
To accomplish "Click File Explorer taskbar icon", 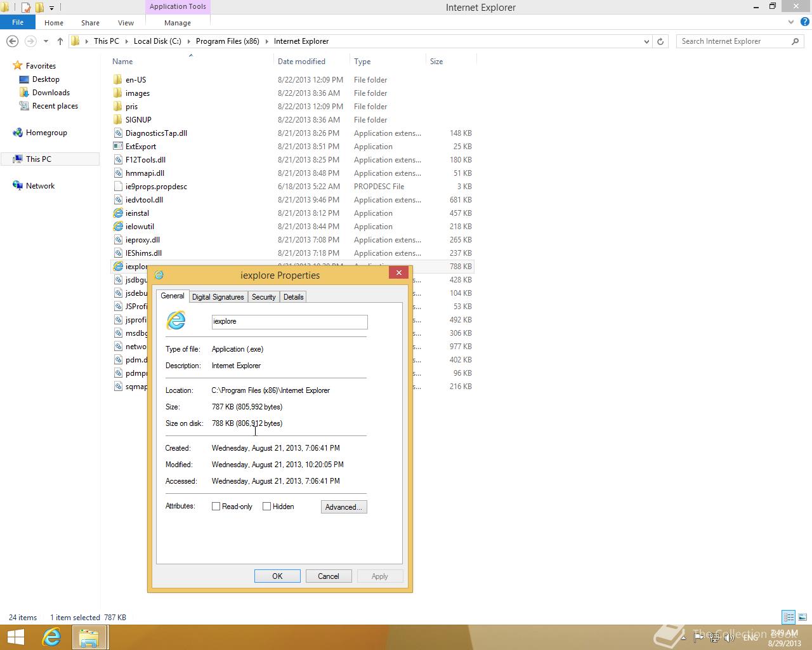I will [x=89, y=637].
